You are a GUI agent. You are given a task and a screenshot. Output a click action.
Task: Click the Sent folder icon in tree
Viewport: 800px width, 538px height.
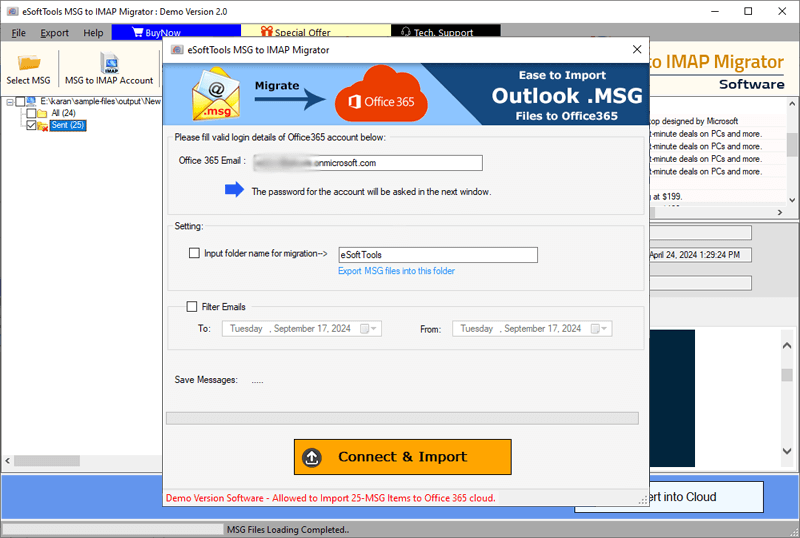[x=42, y=126]
